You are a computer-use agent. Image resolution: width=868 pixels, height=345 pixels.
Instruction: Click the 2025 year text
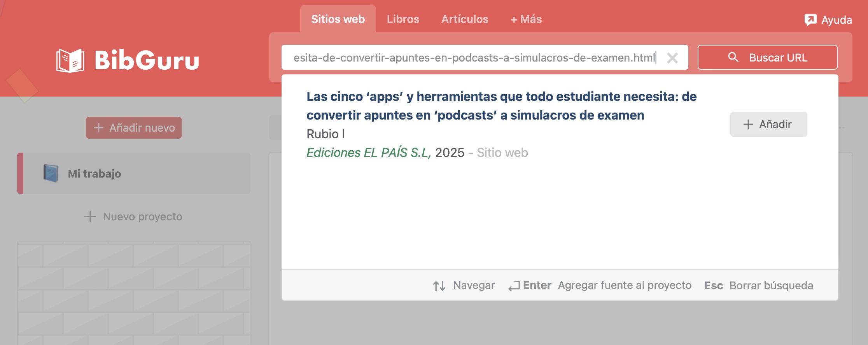coord(450,153)
